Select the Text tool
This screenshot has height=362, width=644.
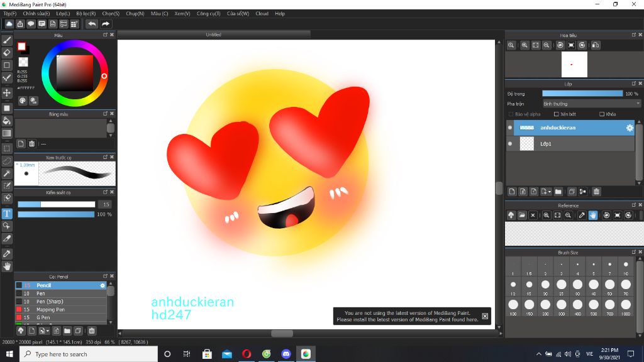(x=7, y=214)
